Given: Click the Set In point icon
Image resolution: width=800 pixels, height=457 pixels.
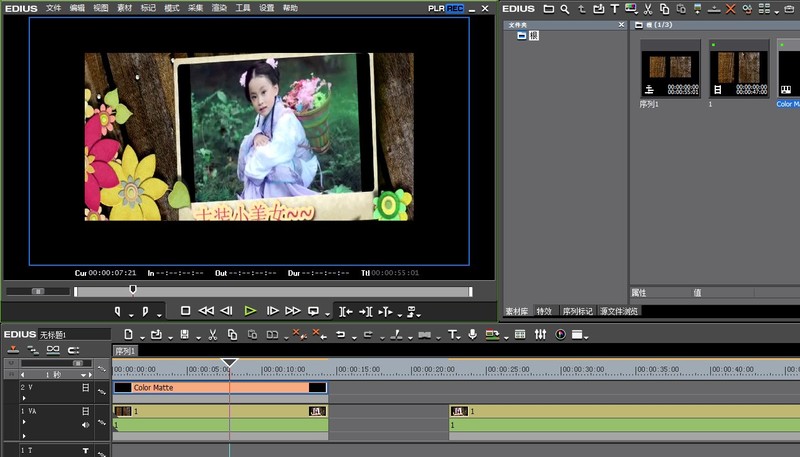Looking at the screenshot, I should tap(118, 311).
